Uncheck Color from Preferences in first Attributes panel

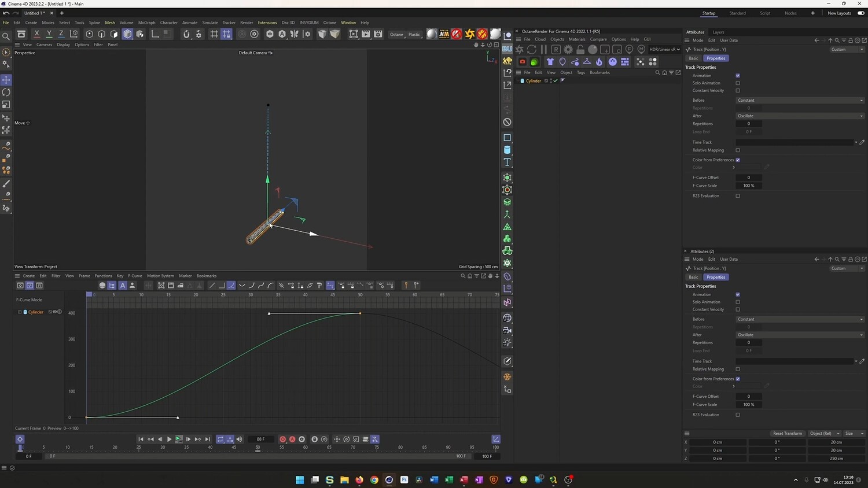tap(738, 160)
